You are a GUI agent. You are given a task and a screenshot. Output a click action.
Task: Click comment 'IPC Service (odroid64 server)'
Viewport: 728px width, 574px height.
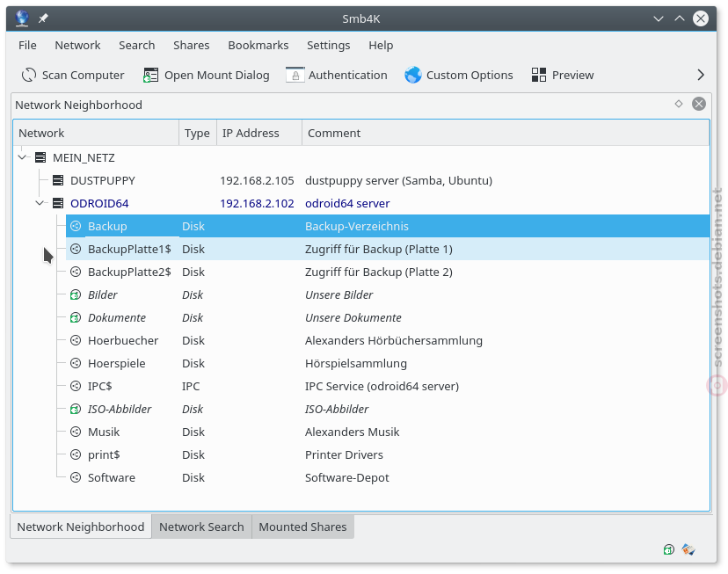pos(382,386)
